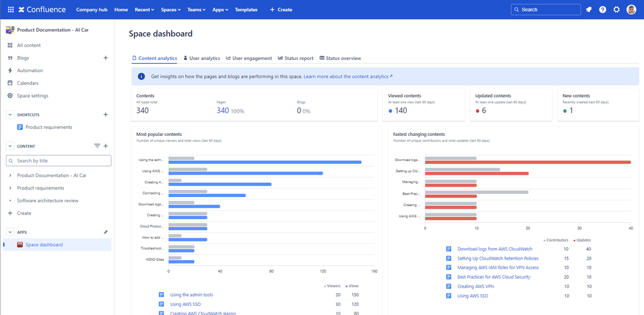The image size is (644, 315).
Task: Switch to the Status report tab
Action: click(x=296, y=58)
